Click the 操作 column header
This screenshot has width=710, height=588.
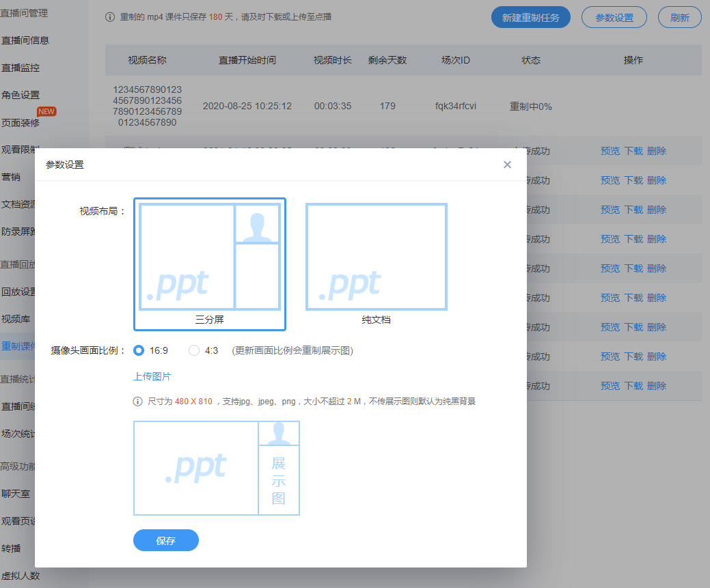(633, 60)
